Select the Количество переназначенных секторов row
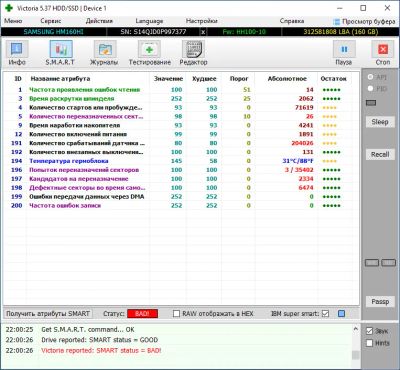The image size is (400, 370). [x=181, y=116]
